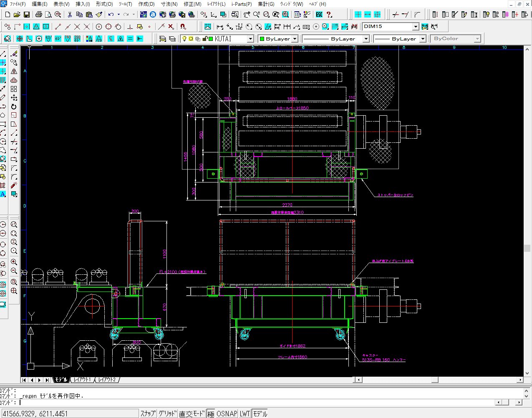Image resolution: width=532 pixels, height=418 pixels.
Task: Click the Match Properties paintbrush icon
Action: (99, 15)
